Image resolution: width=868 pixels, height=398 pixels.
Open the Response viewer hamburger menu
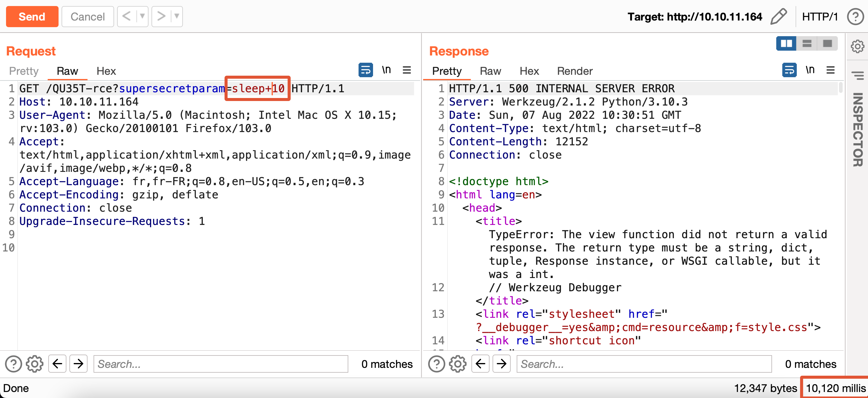[831, 70]
